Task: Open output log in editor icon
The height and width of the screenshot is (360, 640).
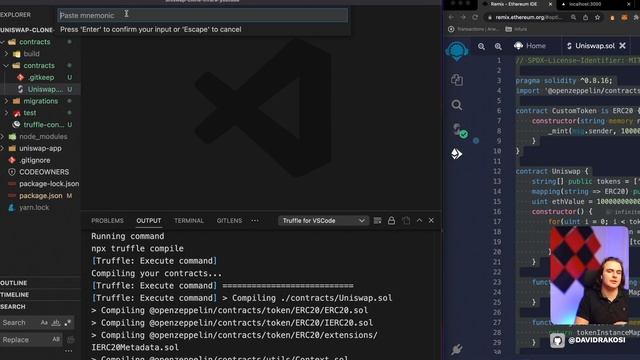Action: [x=406, y=220]
